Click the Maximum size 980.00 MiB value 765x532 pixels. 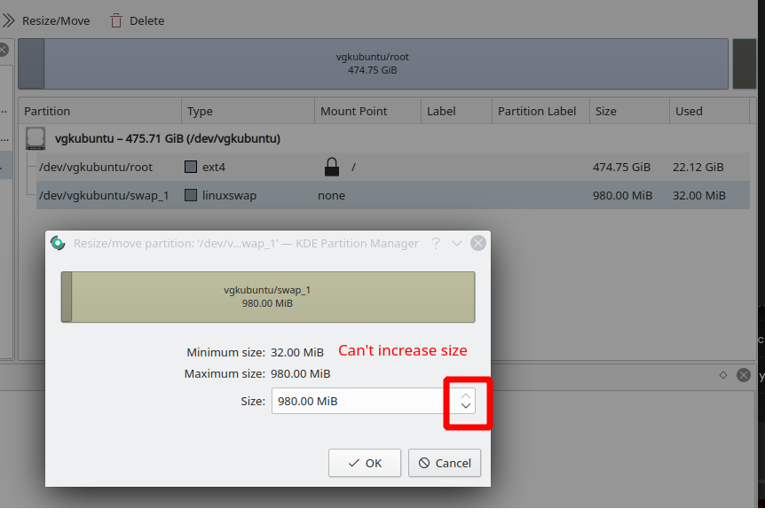pos(301,374)
